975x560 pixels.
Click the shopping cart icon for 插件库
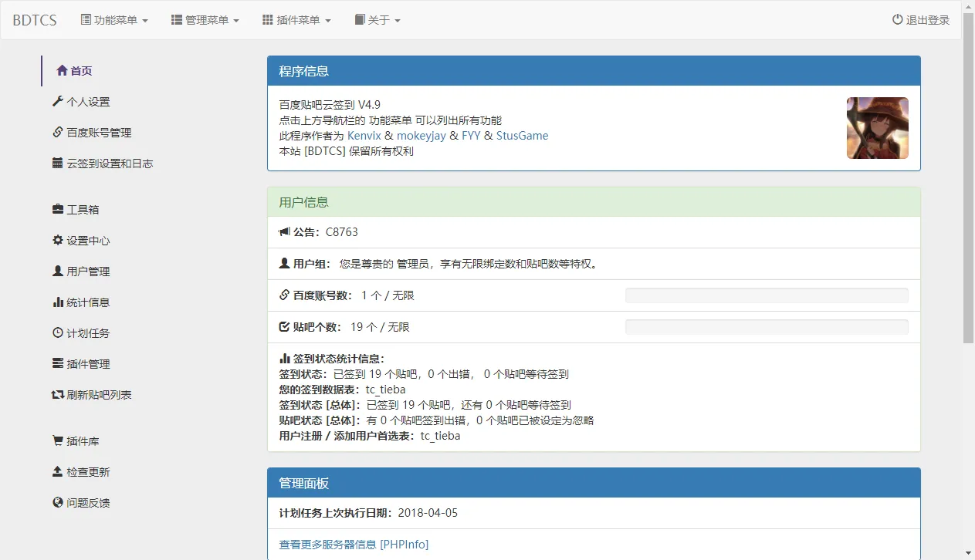point(57,441)
